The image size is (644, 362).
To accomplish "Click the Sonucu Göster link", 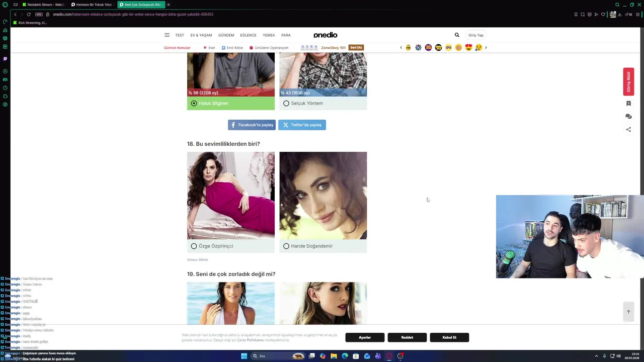I will click(x=198, y=260).
